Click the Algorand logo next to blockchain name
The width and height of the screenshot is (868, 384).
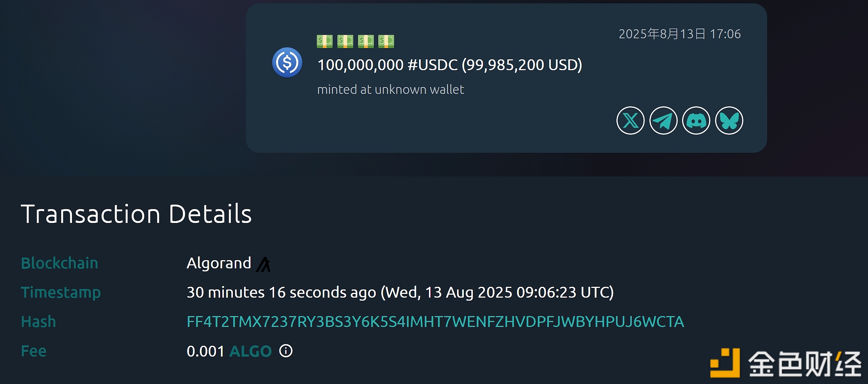[x=264, y=264]
